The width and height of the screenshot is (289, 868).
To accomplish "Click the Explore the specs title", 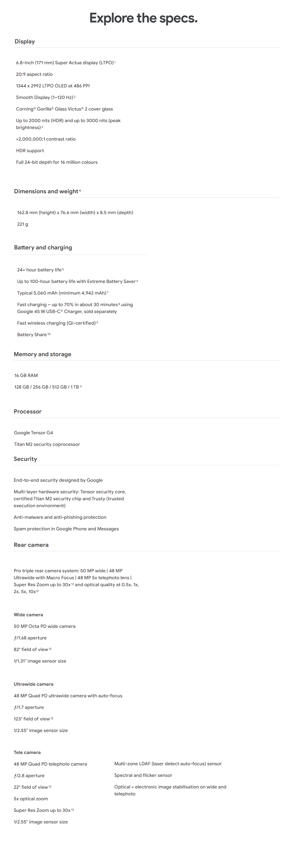I will [x=144, y=18].
